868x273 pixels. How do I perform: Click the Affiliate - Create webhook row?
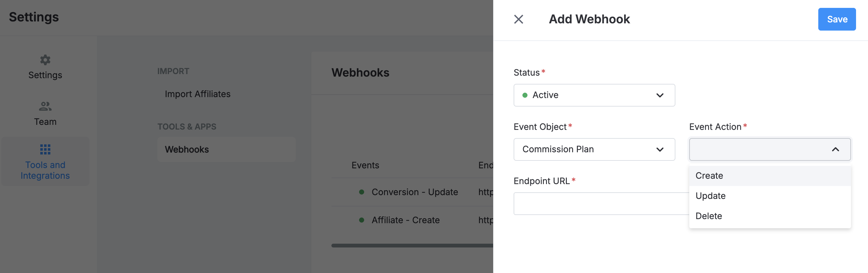click(412, 220)
